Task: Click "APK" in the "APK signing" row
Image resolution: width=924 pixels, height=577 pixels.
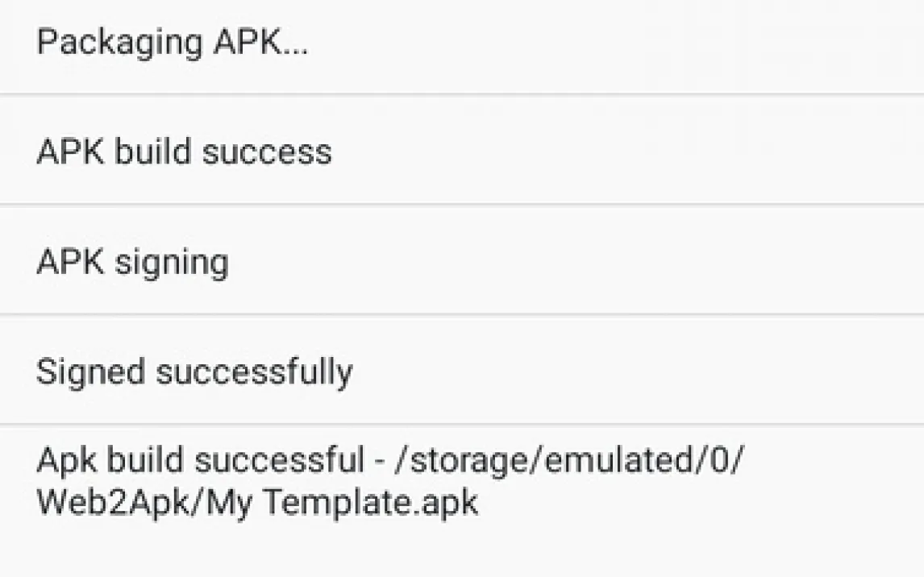Action: coord(70,263)
